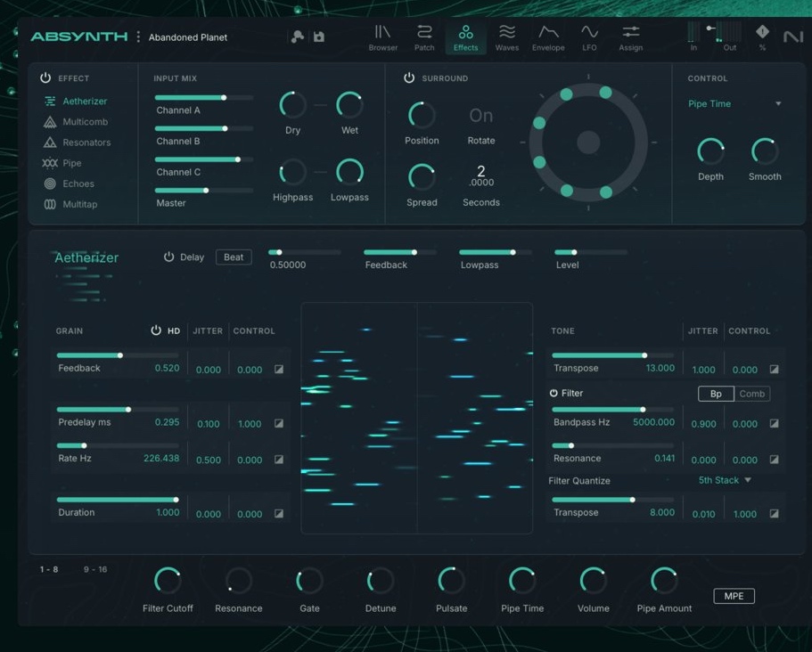The height and width of the screenshot is (652, 812).
Task: Switch to the Effects tab
Action: 465,38
